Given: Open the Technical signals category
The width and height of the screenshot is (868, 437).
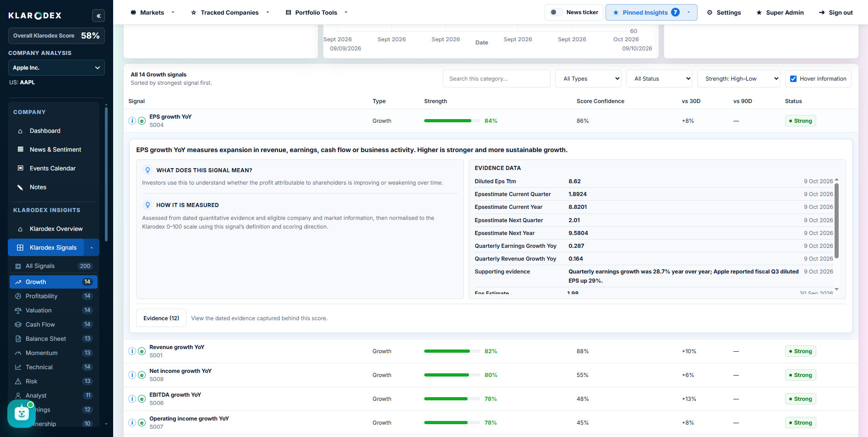Looking at the screenshot, I should click(x=54, y=367).
